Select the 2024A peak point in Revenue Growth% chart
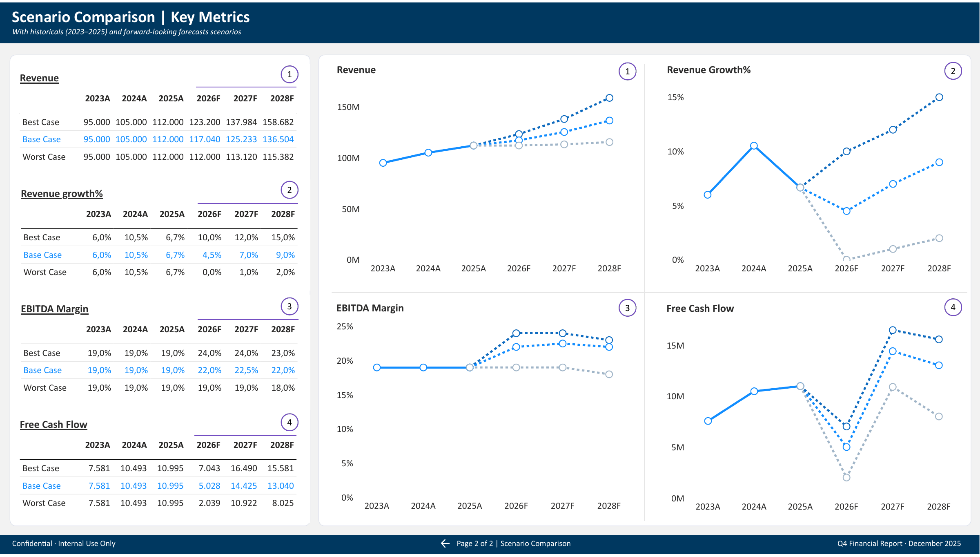 click(x=754, y=146)
